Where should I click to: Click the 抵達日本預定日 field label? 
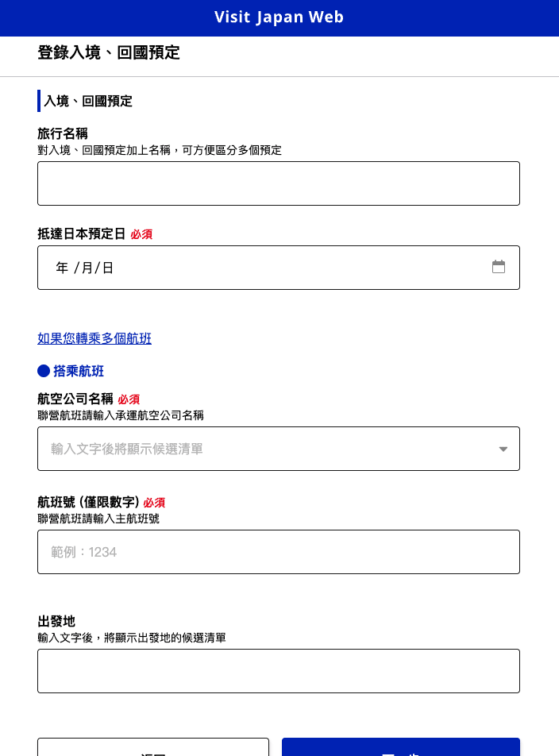(82, 233)
